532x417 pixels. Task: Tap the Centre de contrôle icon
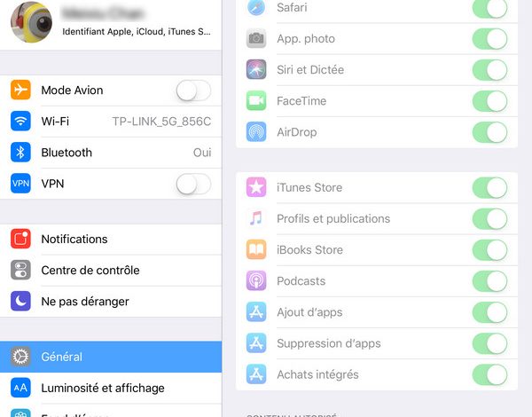tap(20, 270)
